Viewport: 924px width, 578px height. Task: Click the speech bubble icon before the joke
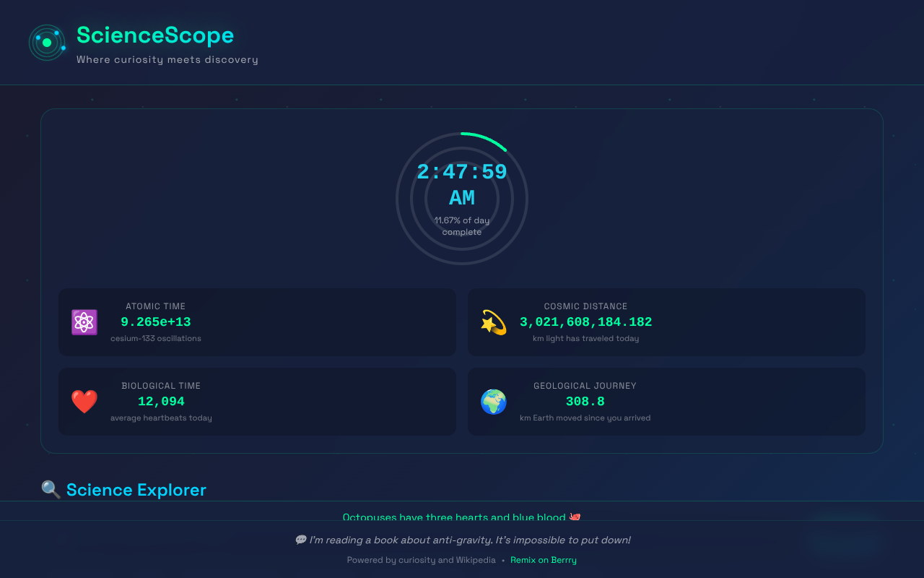300,540
